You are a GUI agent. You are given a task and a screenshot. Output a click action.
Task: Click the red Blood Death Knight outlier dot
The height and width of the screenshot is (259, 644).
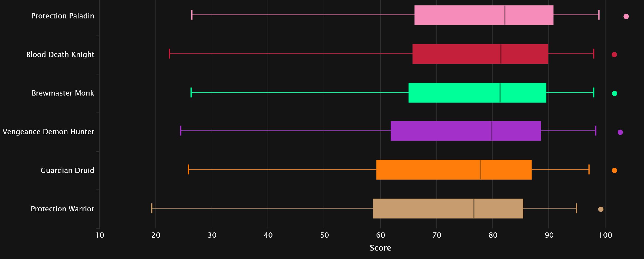click(614, 55)
